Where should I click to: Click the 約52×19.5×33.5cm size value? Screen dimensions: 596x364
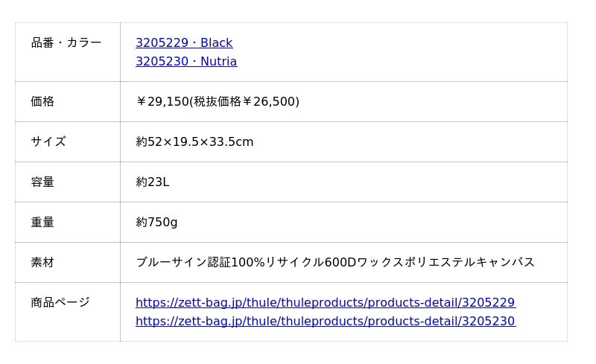194,141
